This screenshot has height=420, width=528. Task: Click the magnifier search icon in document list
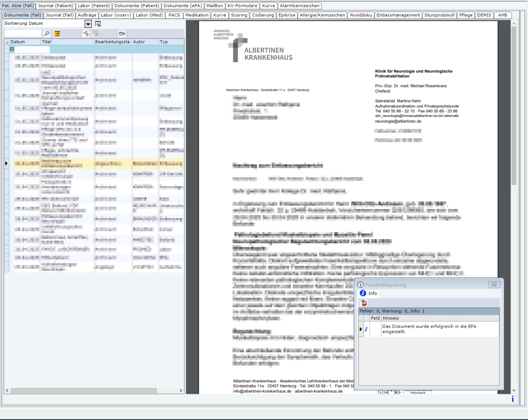tap(46, 33)
